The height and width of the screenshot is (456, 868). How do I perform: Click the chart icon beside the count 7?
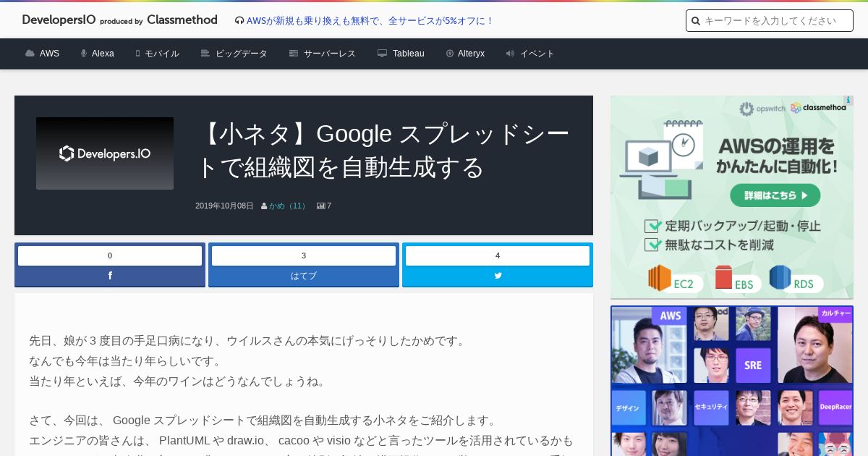click(x=321, y=206)
